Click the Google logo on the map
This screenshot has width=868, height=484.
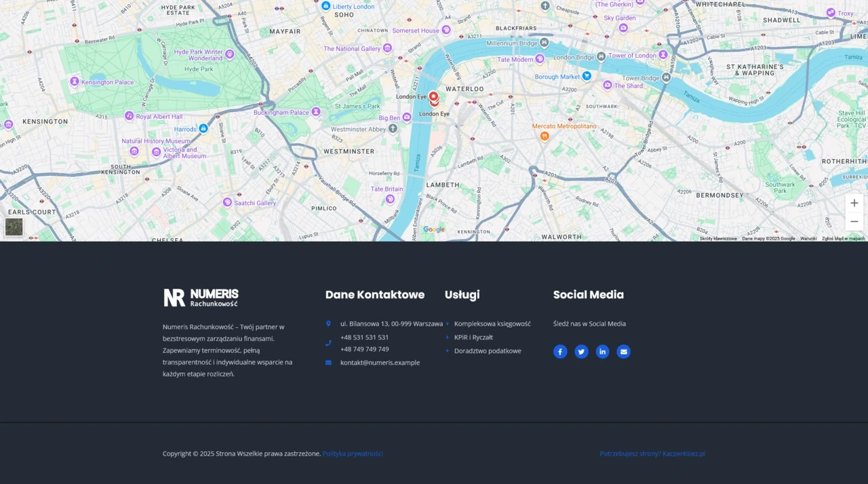[434, 229]
